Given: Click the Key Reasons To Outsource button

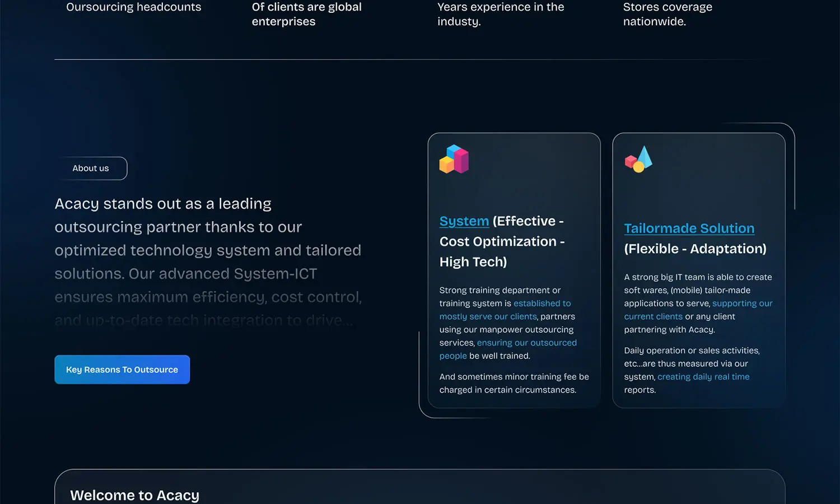Looking at the screenshot, I should coord(122,370).
